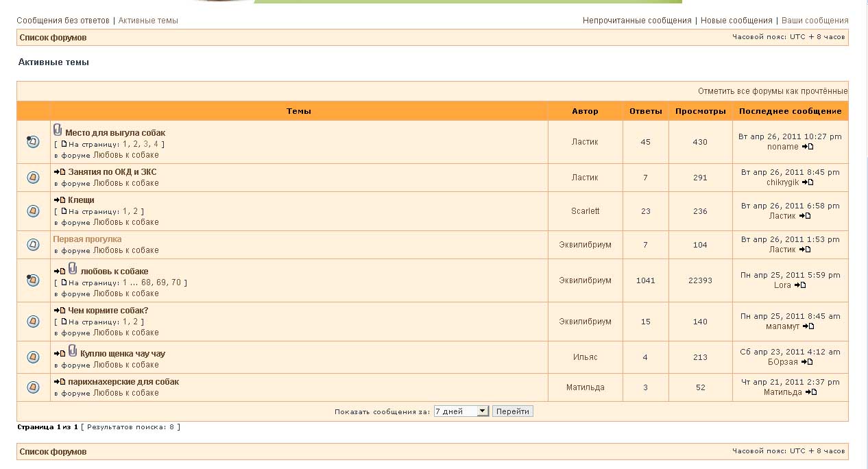Image resolution: width=868 pixels, height=469 pixels.
Task: Open the topic Место для выгула собак
Action: (115, 133)
